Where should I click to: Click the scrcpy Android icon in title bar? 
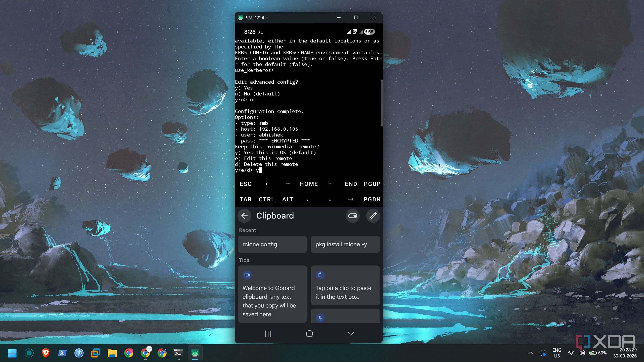tap(241, 18)
